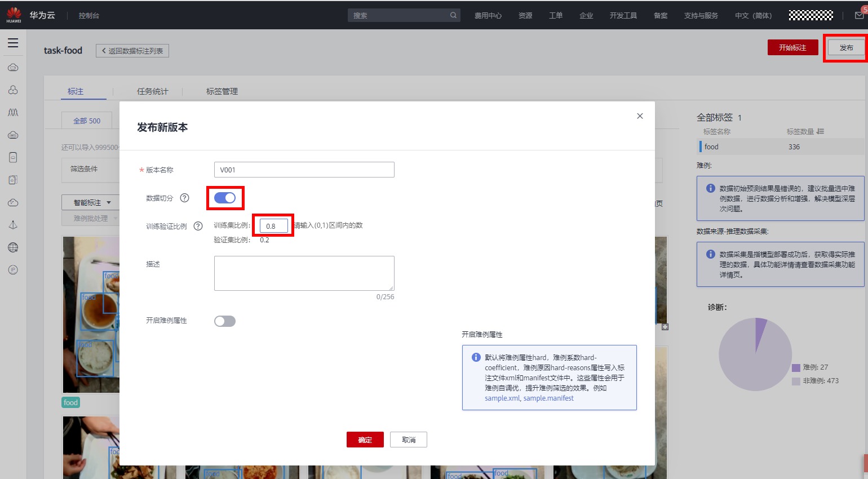Click help icon next to 训练验证比例
This screenshot has width=868, height=479.
(x=198, y=226)
